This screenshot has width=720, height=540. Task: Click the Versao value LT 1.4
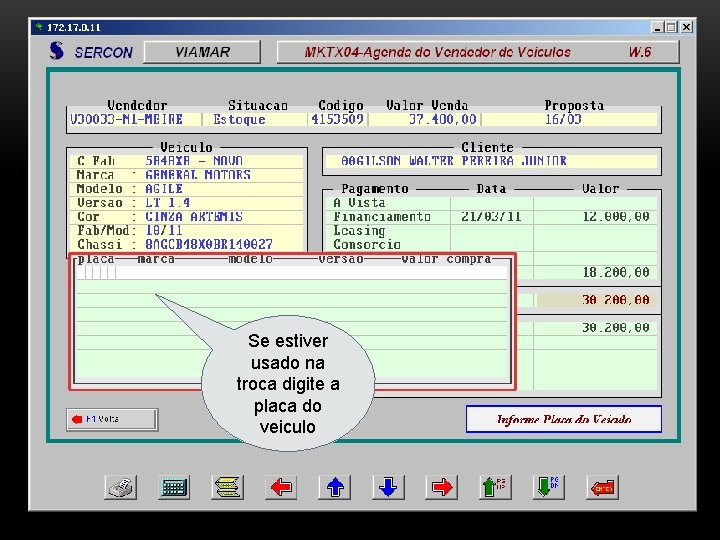click(168, 202)
